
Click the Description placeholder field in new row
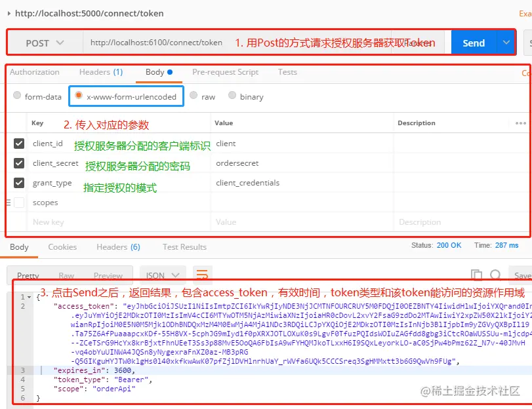(461, 222)
